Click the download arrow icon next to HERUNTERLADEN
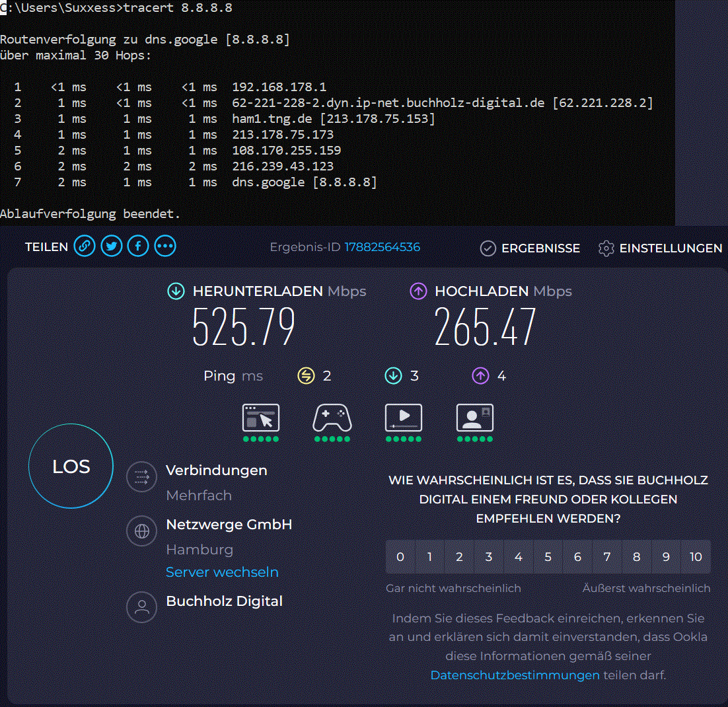The image size is (728, 707). (176, 291)
